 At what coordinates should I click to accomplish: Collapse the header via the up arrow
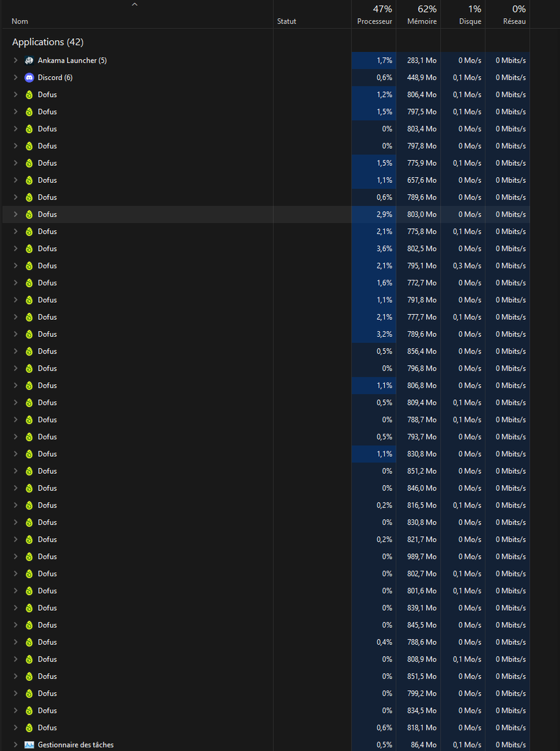(x=134, y=4)
